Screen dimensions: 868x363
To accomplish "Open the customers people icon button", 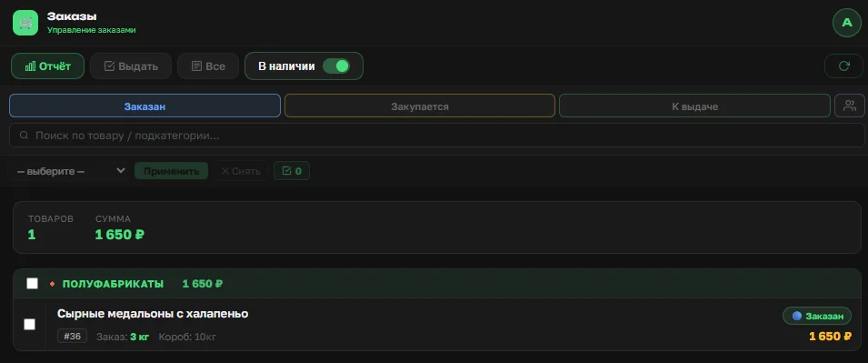I will click(849, 106).
